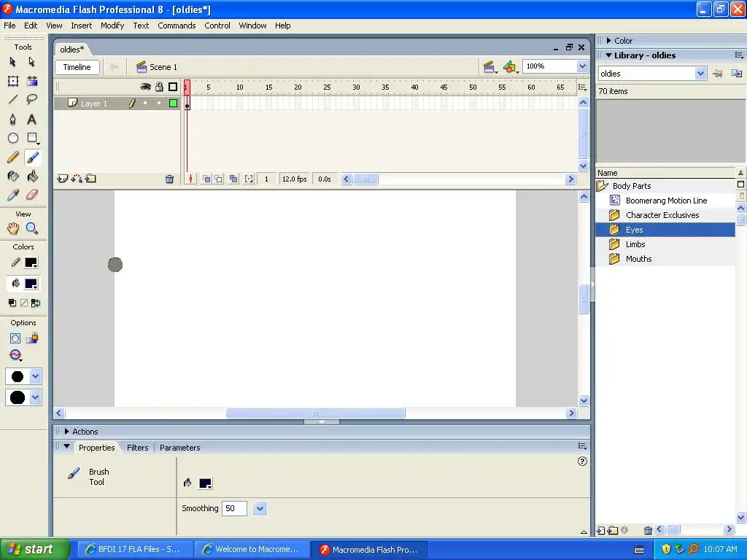Expand the Actions panel
The width and height of the screenshot is (747, 560).
(x=66, y=432)
